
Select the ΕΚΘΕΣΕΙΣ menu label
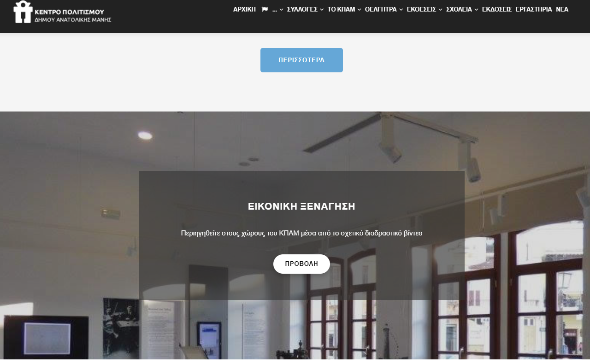pyautogui.click(x=421, y=9)
